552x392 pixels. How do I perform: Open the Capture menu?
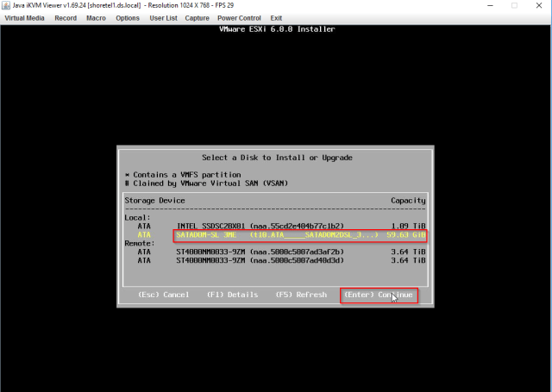coord(198,18)
